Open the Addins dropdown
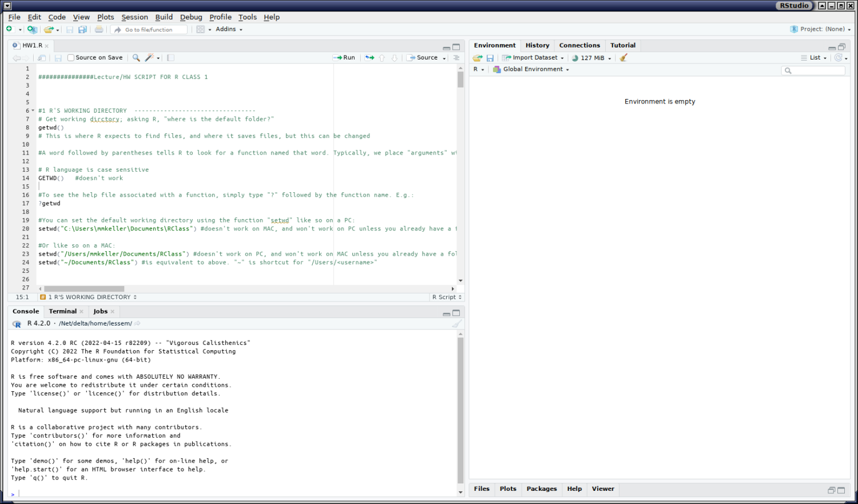Screen dimensions: 858x504 pyautogui.click(x=229, y=29)
